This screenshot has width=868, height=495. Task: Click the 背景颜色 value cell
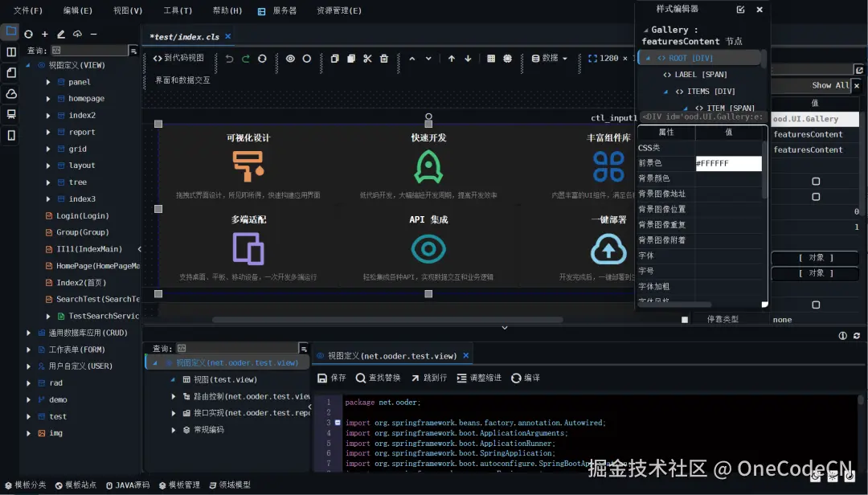pyautogui.click(x=728, y=178)
